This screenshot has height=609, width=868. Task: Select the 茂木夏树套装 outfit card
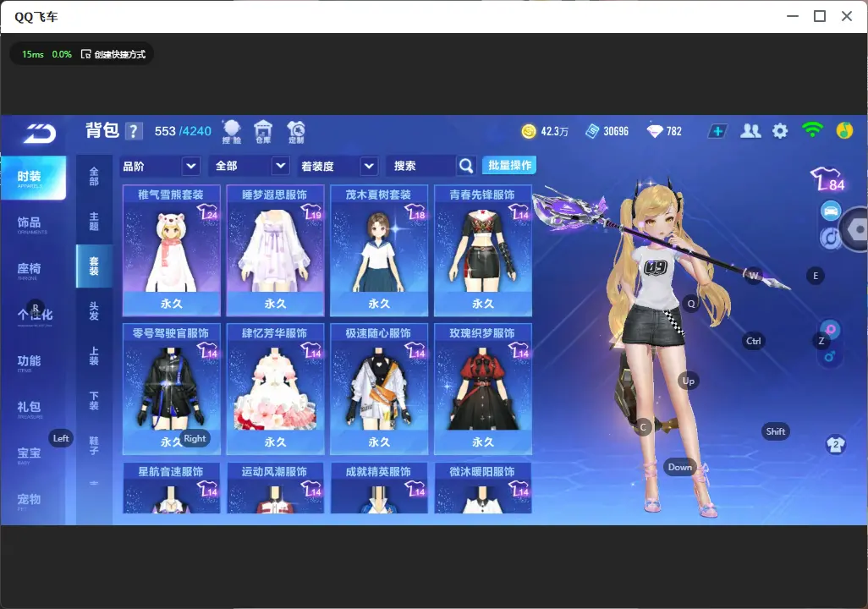[379, 250]
